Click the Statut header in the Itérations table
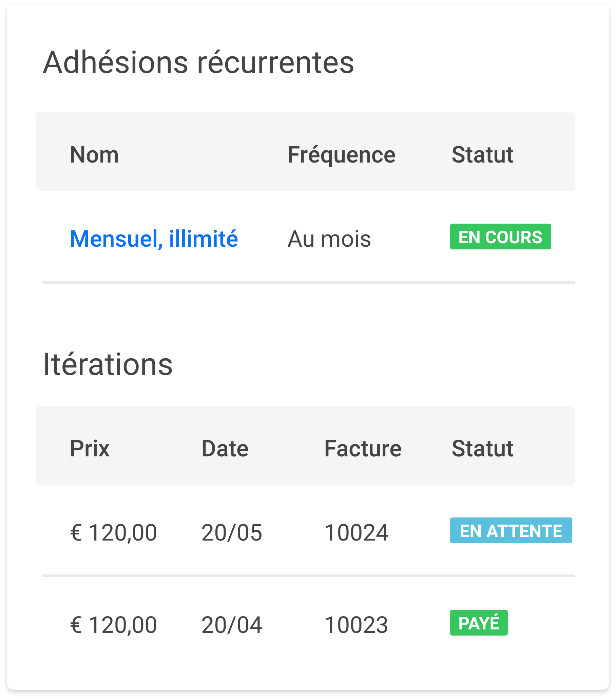The height and width of the screenshot is (699, 616). (482, 448)
